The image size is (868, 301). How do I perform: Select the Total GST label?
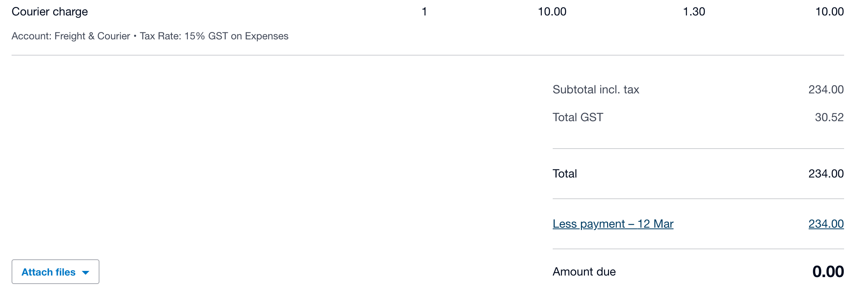pyautogui.click(x=578, y=117)
